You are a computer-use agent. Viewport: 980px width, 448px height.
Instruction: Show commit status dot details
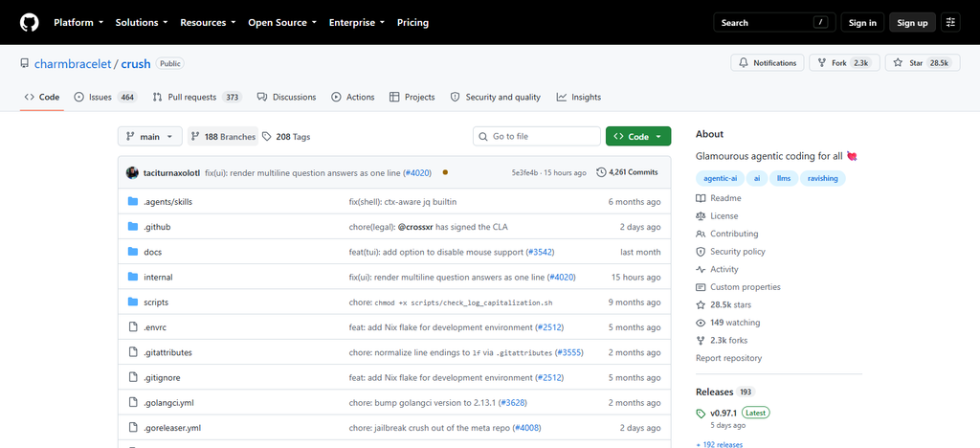pos(445,172)
